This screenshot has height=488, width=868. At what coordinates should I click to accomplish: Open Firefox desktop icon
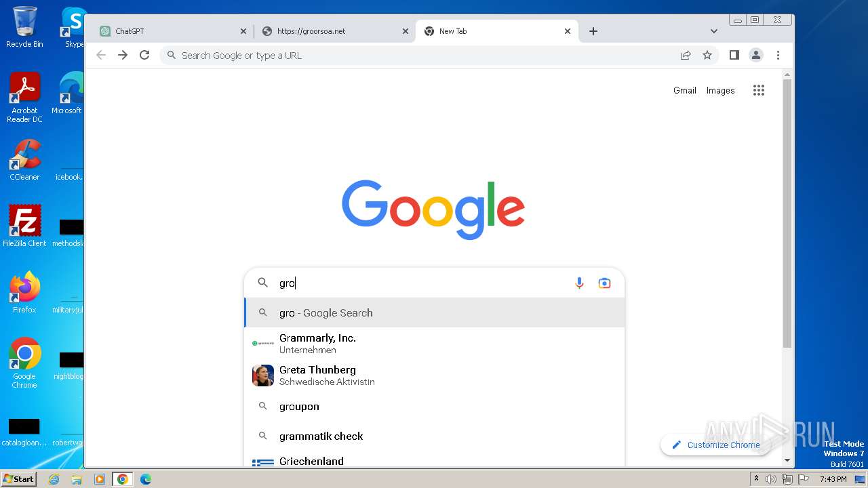point(24,292)
